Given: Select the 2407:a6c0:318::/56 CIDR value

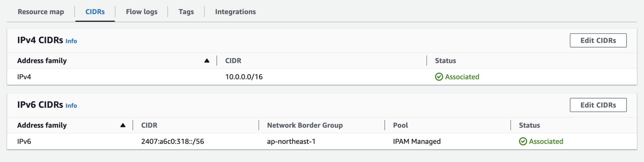Looking at the screenshot, I should pos(172,142).
